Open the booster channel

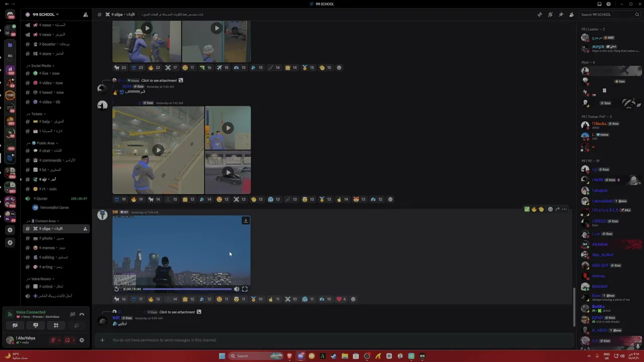[56, 44]
